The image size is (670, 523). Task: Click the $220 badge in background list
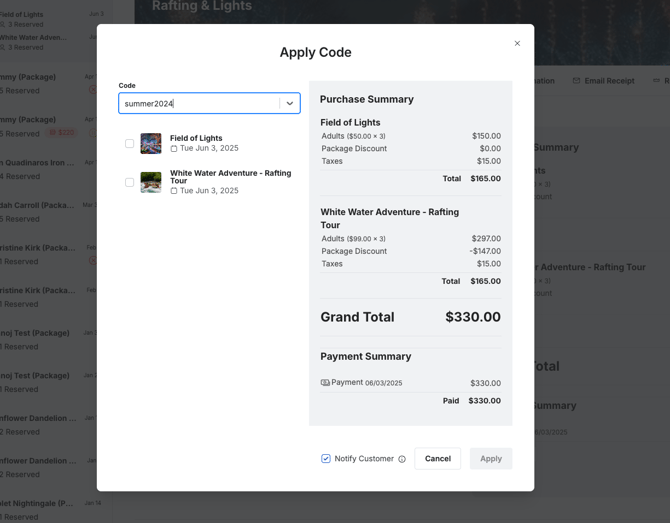(x=62, y=133)
